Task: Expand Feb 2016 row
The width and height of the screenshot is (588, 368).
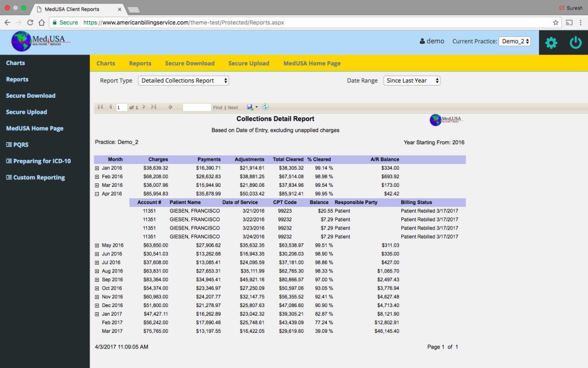Action: pyautogui.click(x=96, y=177)
